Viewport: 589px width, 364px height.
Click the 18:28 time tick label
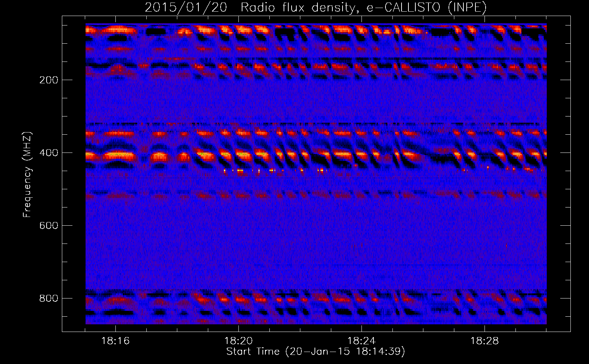(485, 341)
